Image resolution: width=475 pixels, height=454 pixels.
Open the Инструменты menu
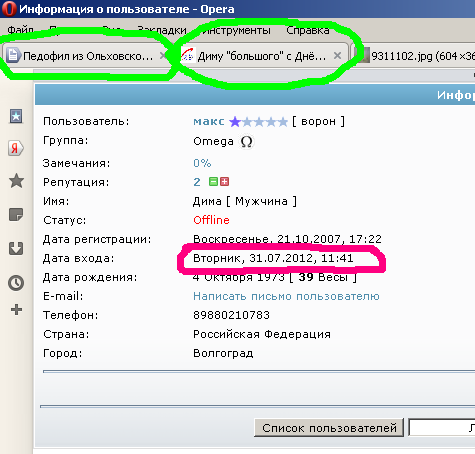tap(237, 30)
